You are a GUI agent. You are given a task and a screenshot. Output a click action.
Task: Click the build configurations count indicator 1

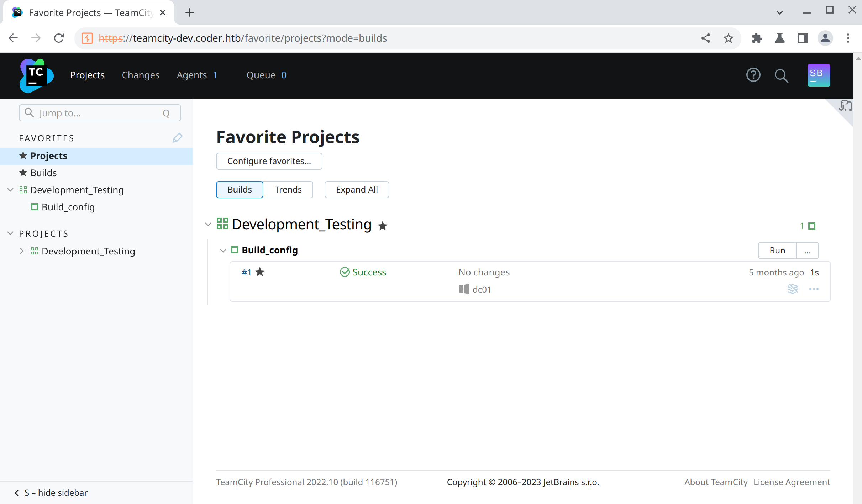(x=808, y=226)
